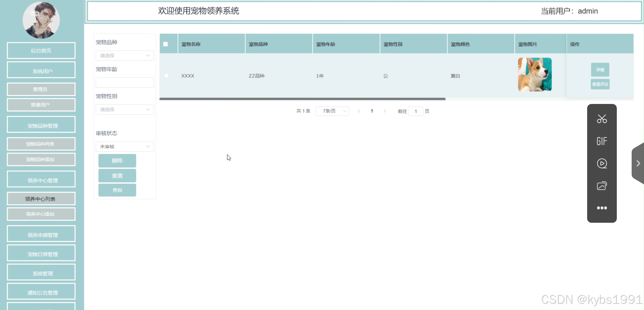Screen dimensions: 644x310
Task: Click the 宠物性别 column header
Action: pyautogui.click(x=413, y=44)
